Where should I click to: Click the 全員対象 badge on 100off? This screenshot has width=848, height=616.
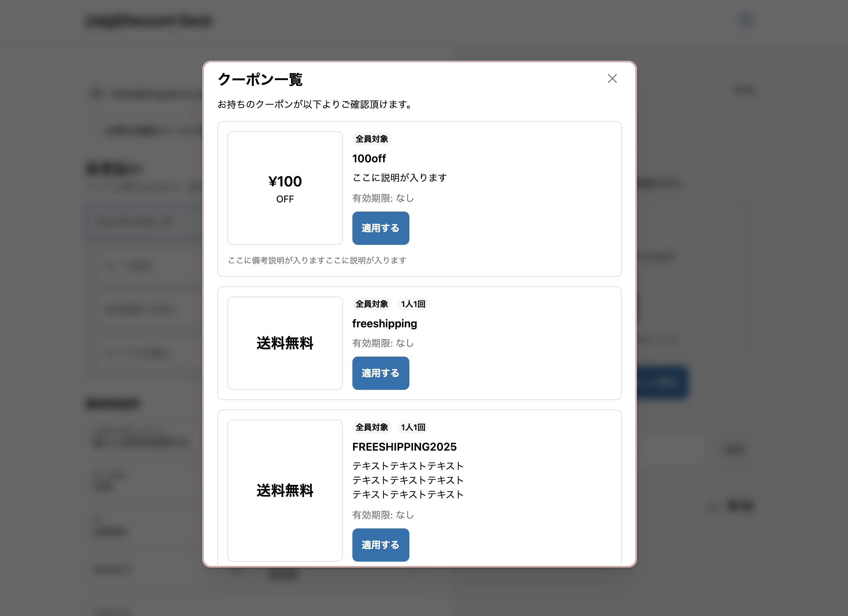371,139
